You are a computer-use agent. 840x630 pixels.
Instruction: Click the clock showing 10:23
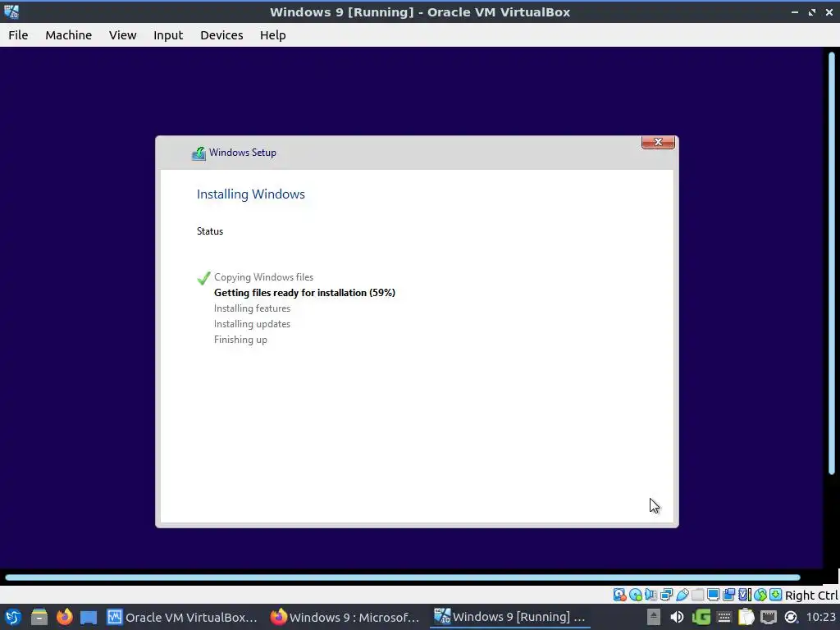pyautogui.click(x=820, y=617)
